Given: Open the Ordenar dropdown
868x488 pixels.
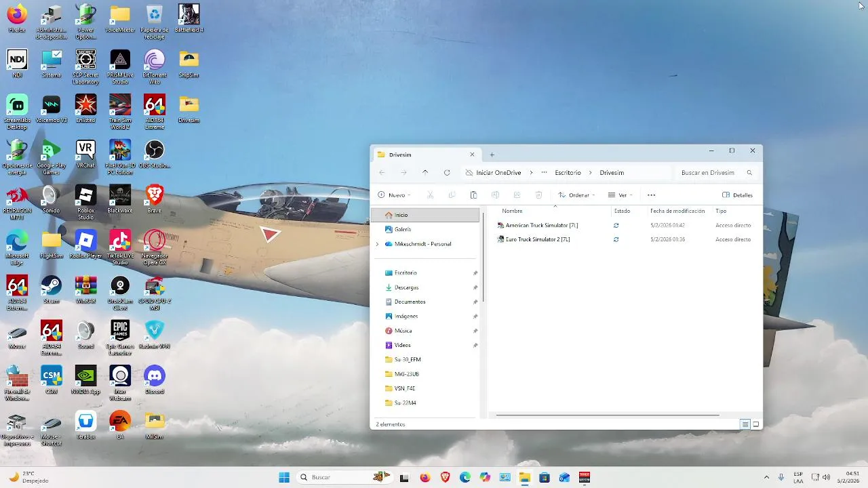Looking at the screenshot, I should click(x=576, y=195).
